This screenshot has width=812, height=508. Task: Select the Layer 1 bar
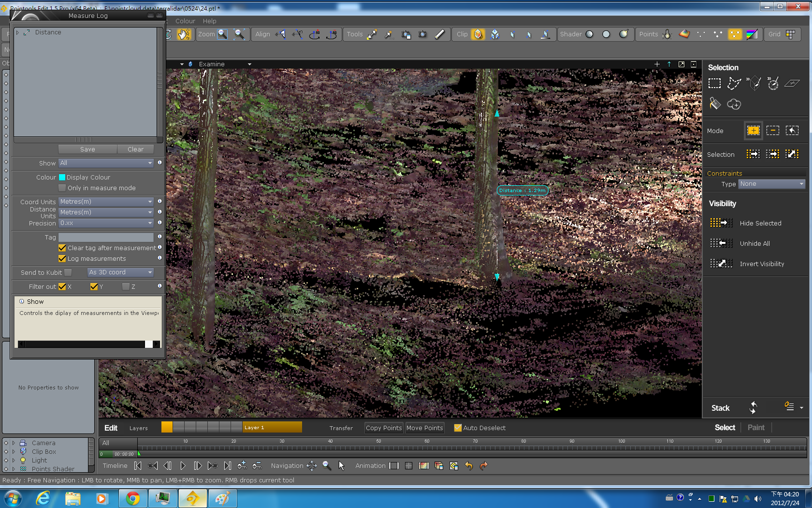pyautogui.click(x=273, y=427)
